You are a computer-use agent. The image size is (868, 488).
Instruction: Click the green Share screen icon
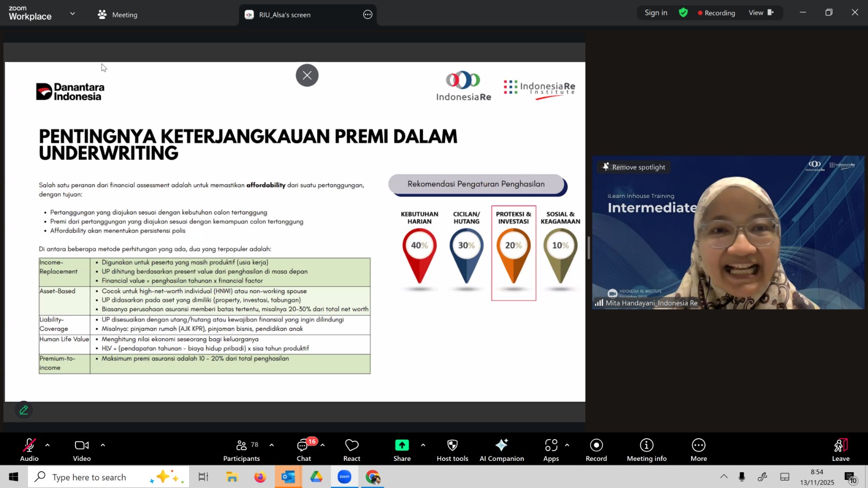click(x=401, y=445)
